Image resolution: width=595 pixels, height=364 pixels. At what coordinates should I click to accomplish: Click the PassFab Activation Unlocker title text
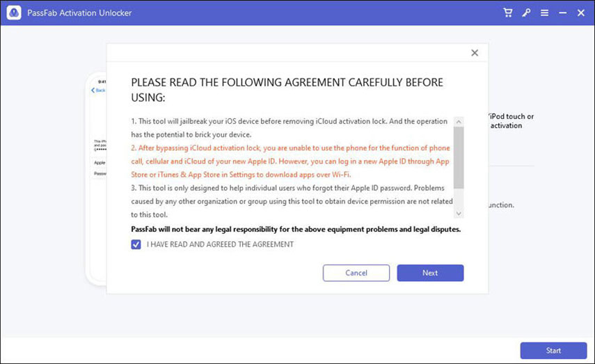(x=80, y=13)
